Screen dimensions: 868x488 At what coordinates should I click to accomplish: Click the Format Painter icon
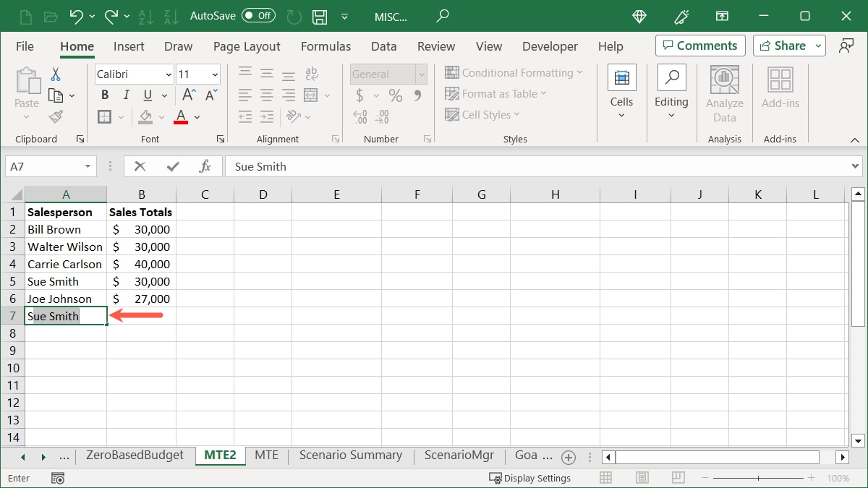57,116
